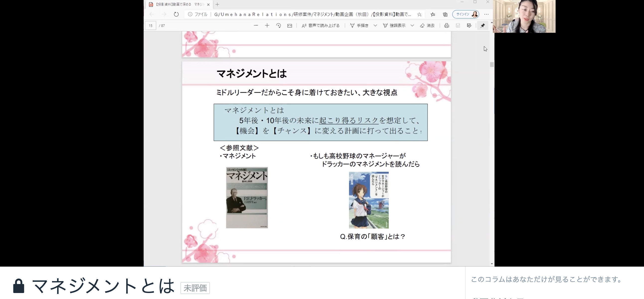Open the favorites list icon
The width and height of the screenshot is (644, 299).
433,14
